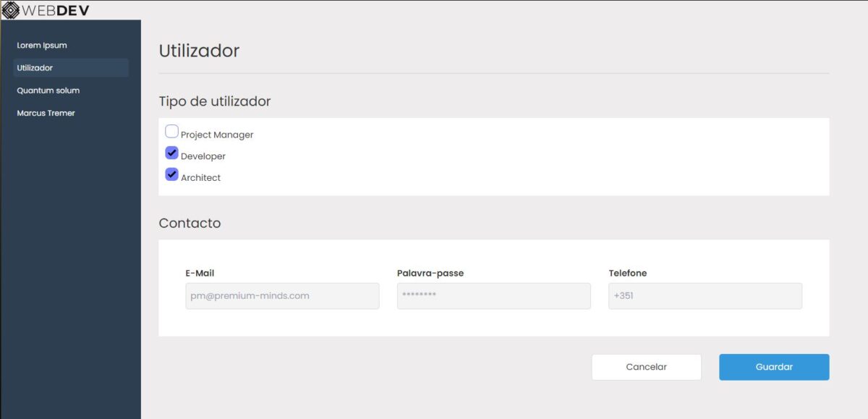Open the Lorem Ipsum sidebar item
868x419 pixels.
point(42,46)
